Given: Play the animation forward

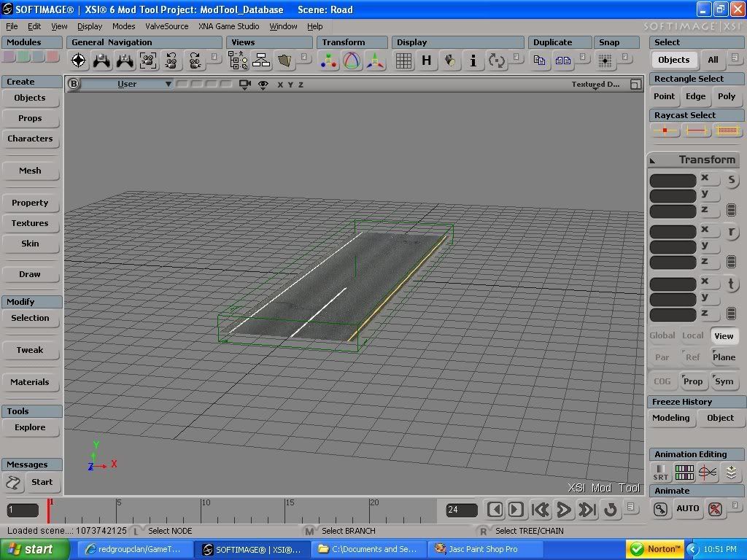Looking at the screenshot, I should (x=564, y=510).
